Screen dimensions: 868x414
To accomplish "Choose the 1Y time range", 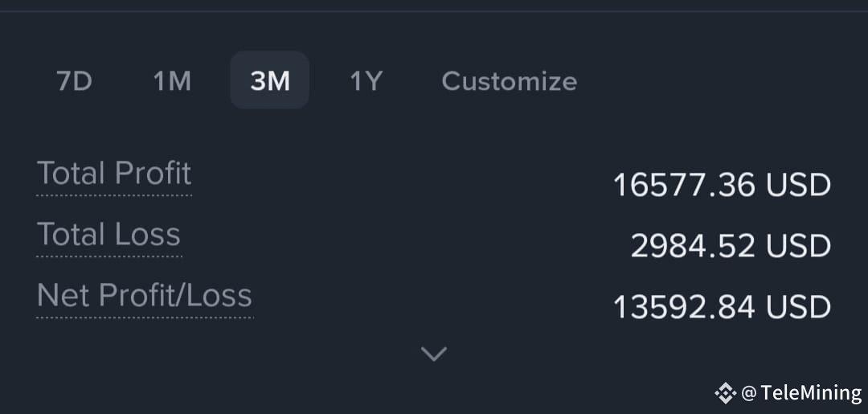I will coord(366,81).
